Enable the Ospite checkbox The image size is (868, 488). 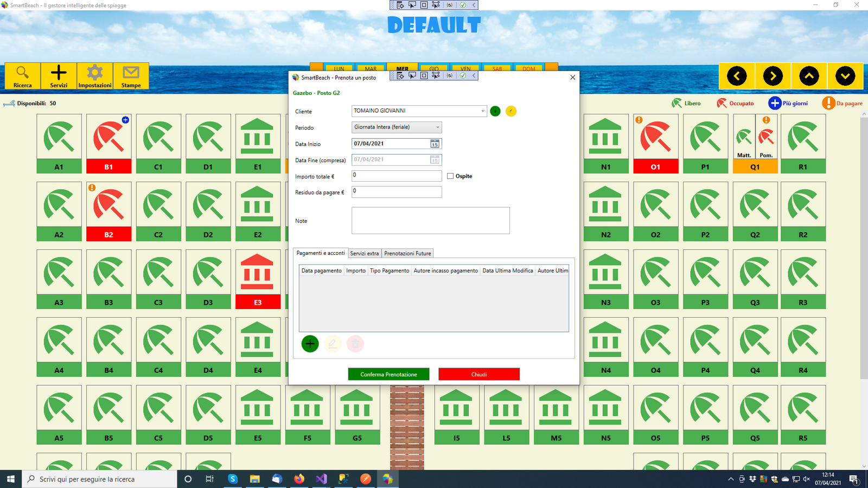pos(450,176)
